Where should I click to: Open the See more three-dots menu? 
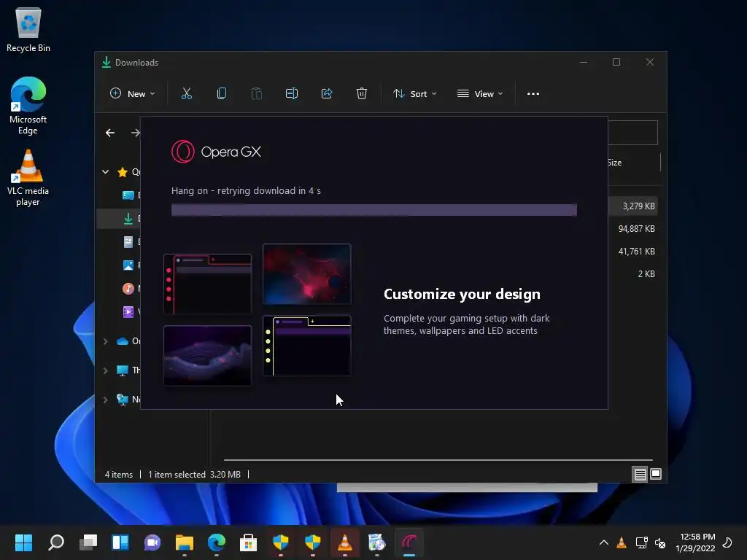click(533, 94)
